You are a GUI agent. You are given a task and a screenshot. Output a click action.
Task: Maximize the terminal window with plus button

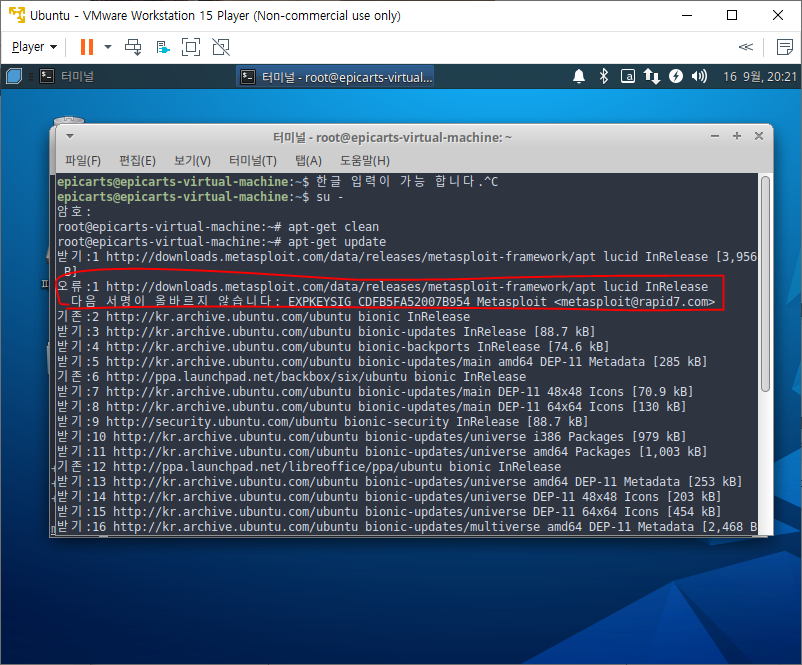point(737,136)
